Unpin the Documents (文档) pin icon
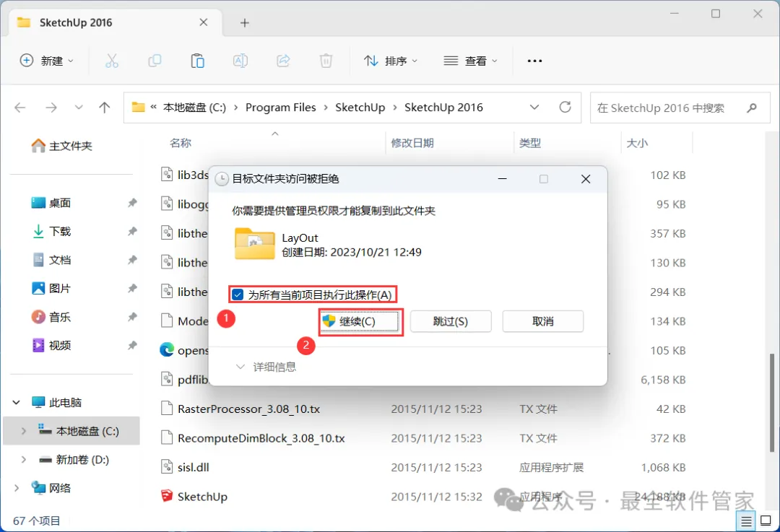This screenshot has height=532, width=780. click(x=132, y=260)
